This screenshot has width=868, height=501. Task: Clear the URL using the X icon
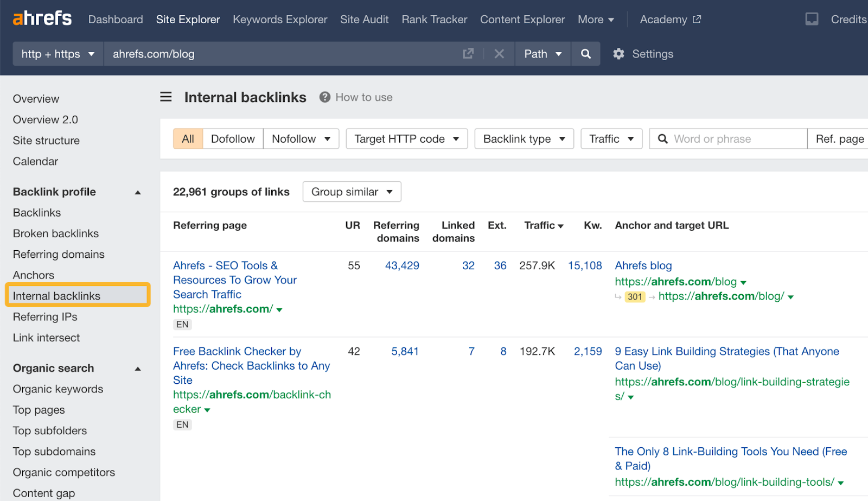pos(499,54)
